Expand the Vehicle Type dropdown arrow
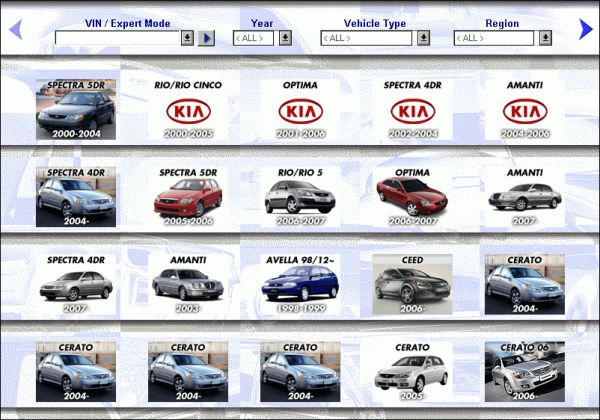Viewport: 600px width, 420px height. point(423,38)
